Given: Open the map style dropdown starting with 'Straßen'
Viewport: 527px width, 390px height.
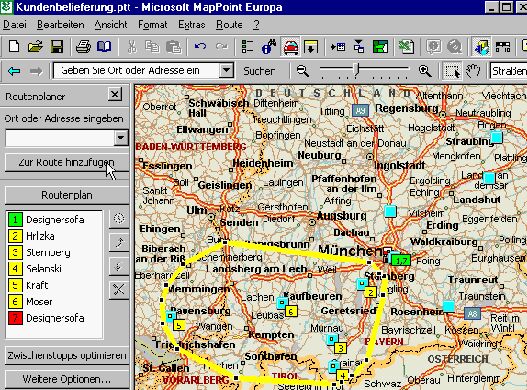Looking at the screenshot, I should click(508, 71).
